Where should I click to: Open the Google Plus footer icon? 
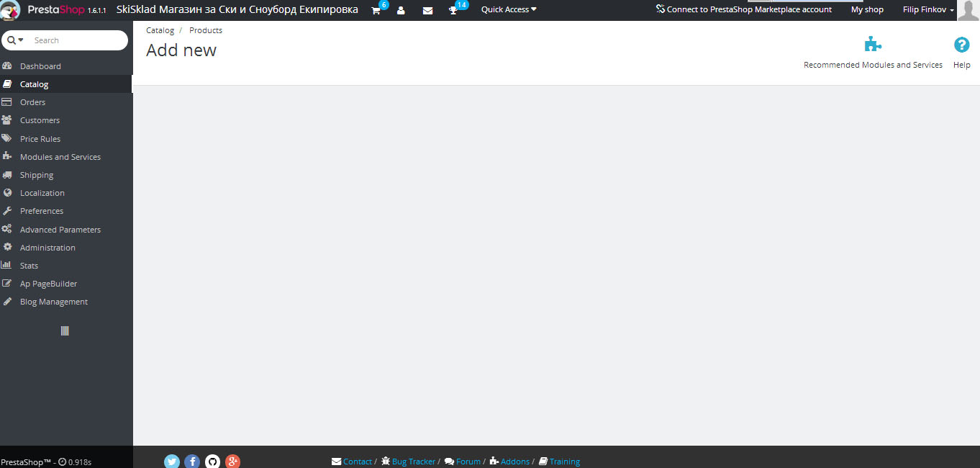[x=232, y=462]
